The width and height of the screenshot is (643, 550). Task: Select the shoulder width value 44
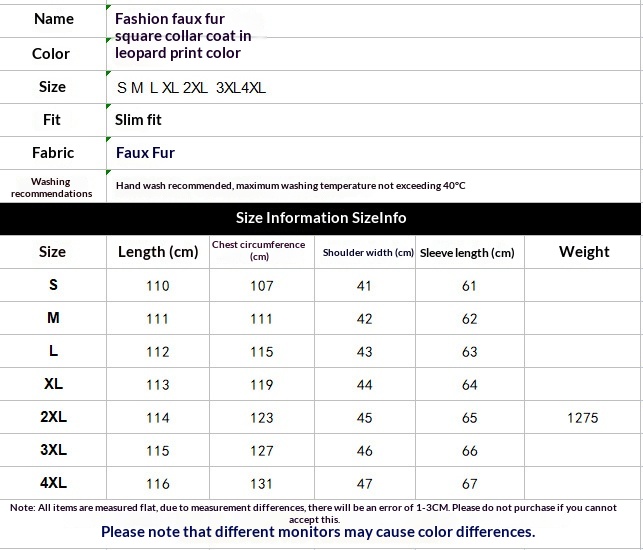point(364,385)
